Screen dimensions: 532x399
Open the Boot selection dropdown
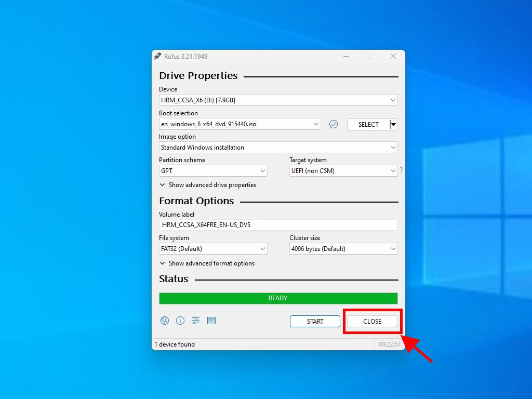(x=240, y=124)
